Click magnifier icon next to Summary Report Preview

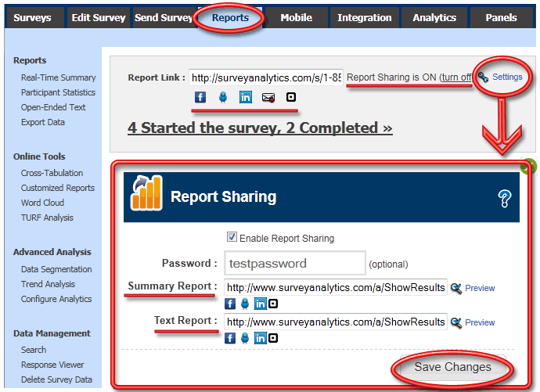click(x=456, y=288)
